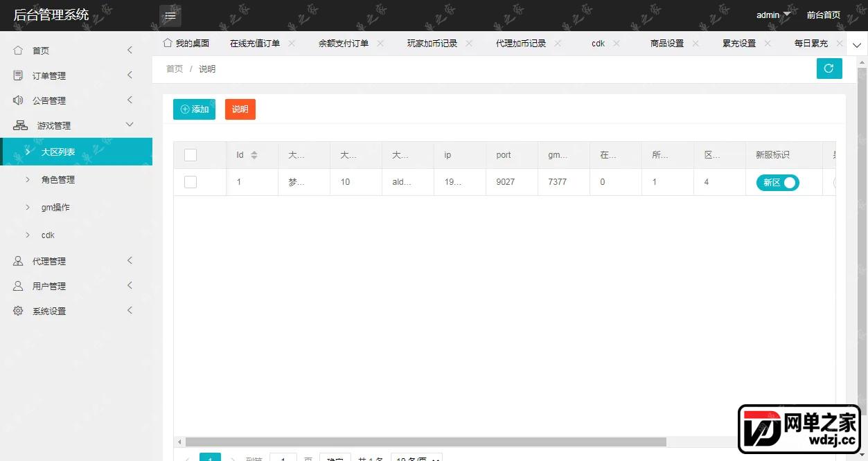Screen dimensions: 868x461
Task: Switch to the 在线充值订单 tab
Action: [255, 43]
